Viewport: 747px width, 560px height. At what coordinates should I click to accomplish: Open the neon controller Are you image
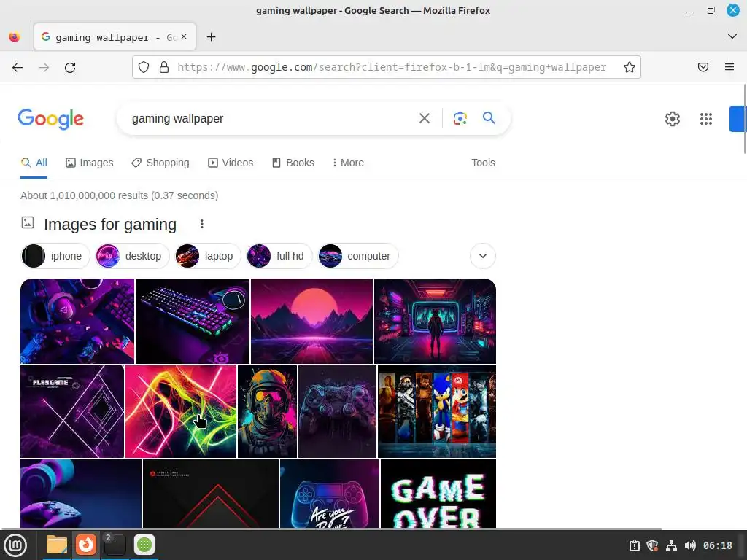330,494
